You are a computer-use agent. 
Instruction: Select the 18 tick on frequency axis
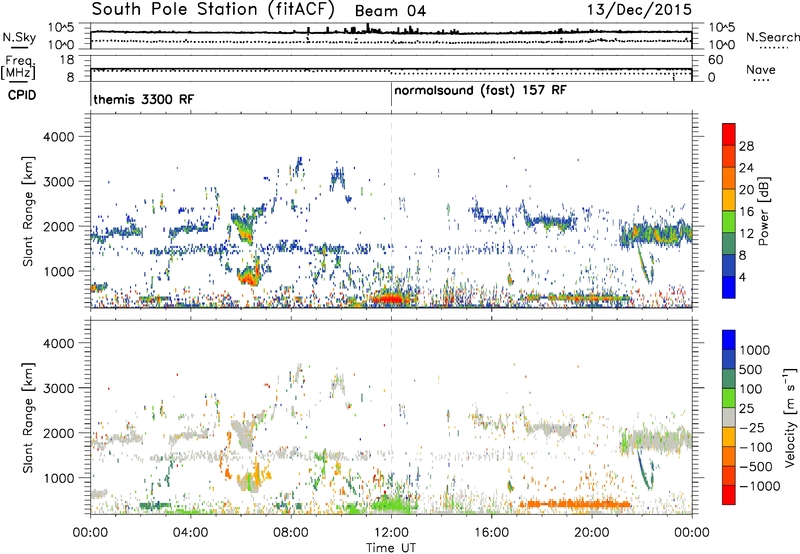[66, 60]
